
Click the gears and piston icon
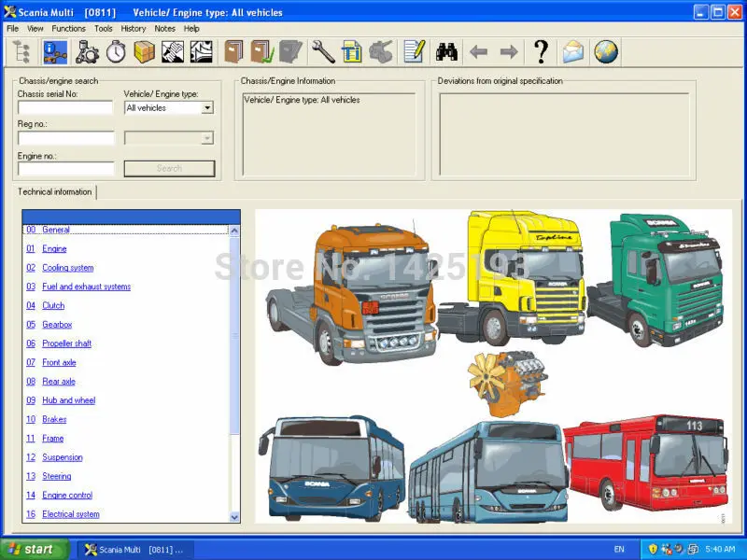point(87,51)
